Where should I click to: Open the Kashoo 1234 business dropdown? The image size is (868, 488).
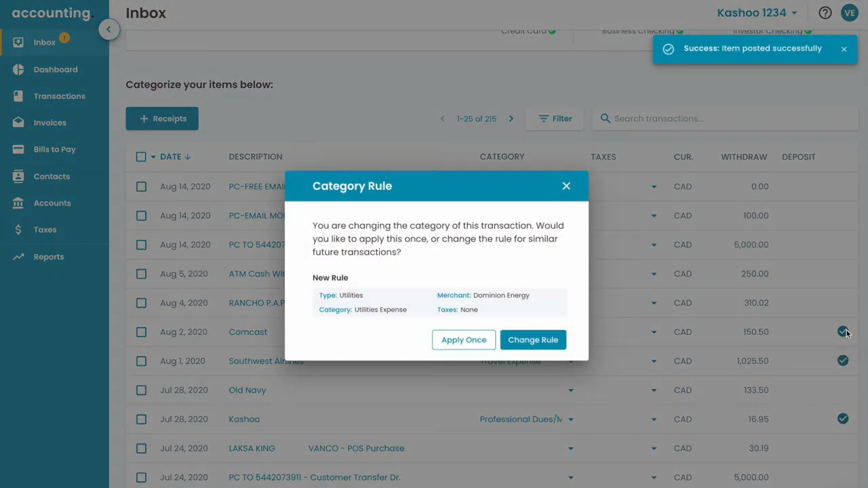click(x=757, y=13)
